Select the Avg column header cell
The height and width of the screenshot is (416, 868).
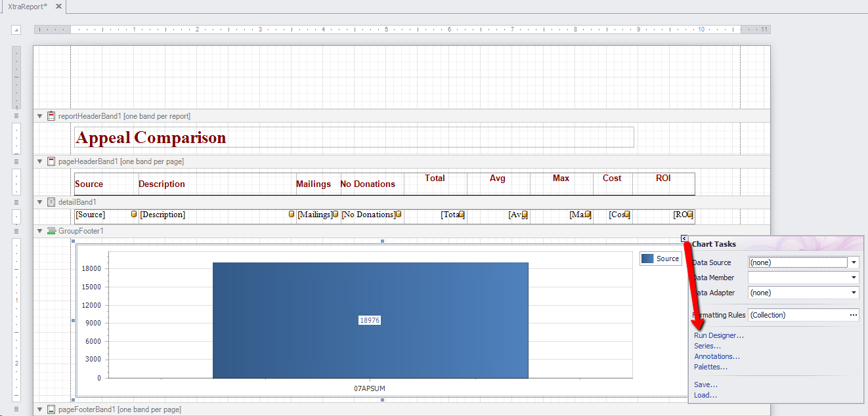click(498, 184)
